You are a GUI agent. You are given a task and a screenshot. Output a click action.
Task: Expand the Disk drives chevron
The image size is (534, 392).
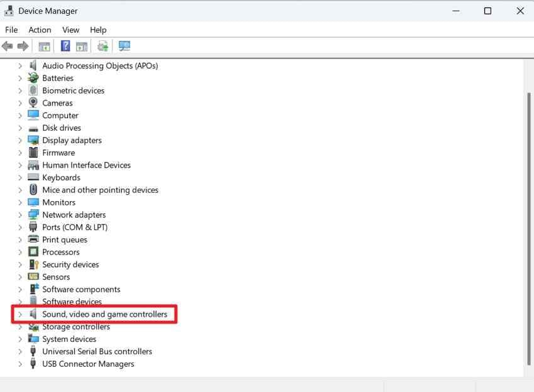pyautogui.click(x=20, y=128)
